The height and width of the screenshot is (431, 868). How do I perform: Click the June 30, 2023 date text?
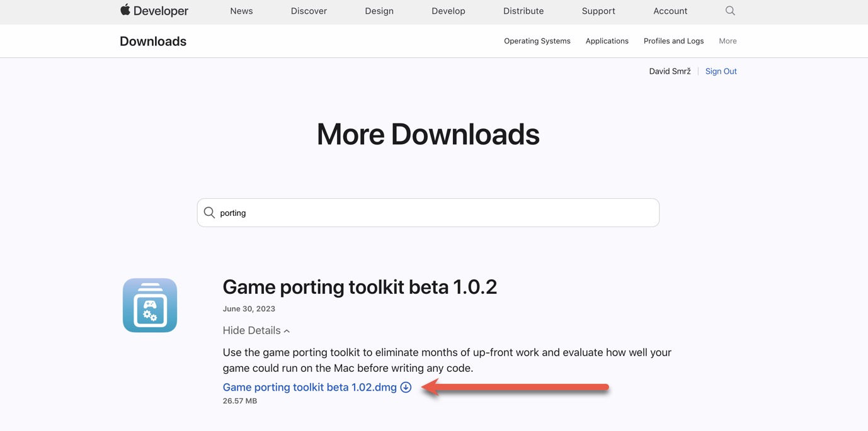point(249,309)
